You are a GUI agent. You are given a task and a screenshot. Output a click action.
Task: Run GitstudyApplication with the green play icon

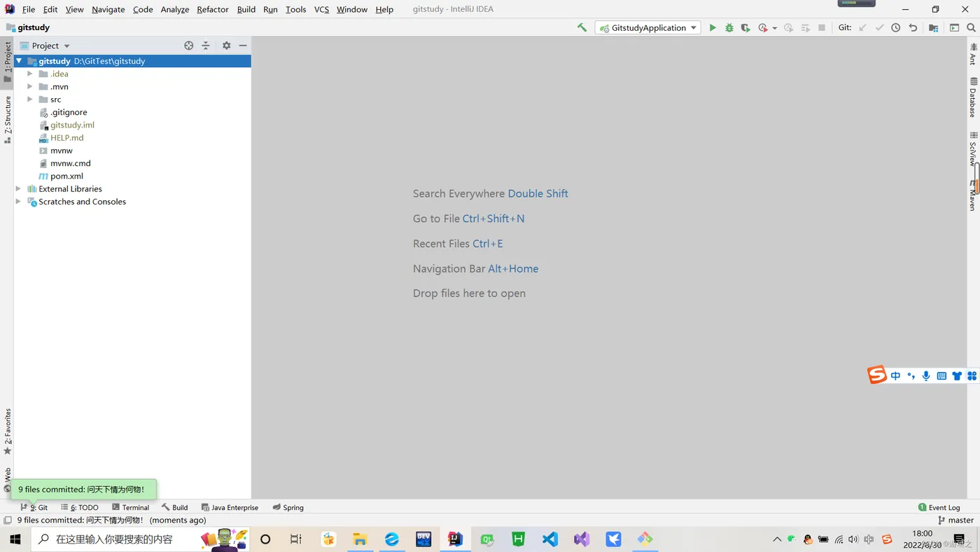coord(713,27)
